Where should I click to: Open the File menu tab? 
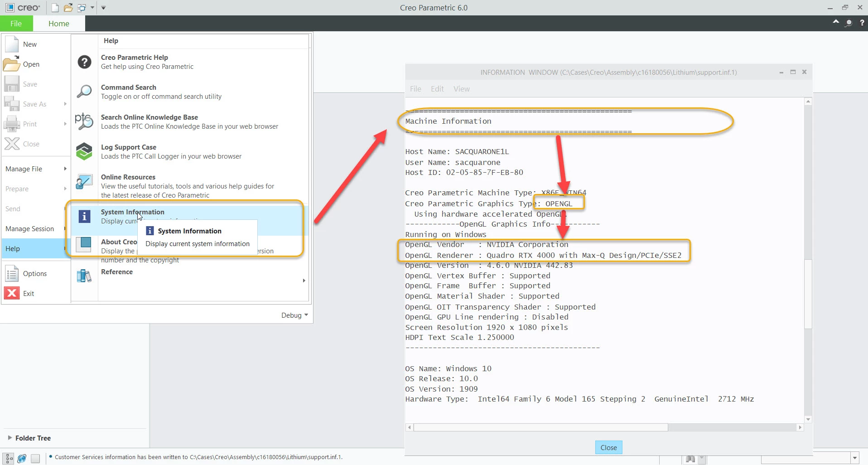[x=16, y=24]
